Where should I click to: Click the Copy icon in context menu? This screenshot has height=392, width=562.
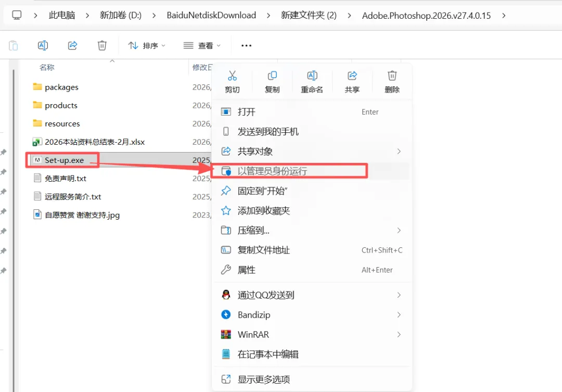[272, 75]
